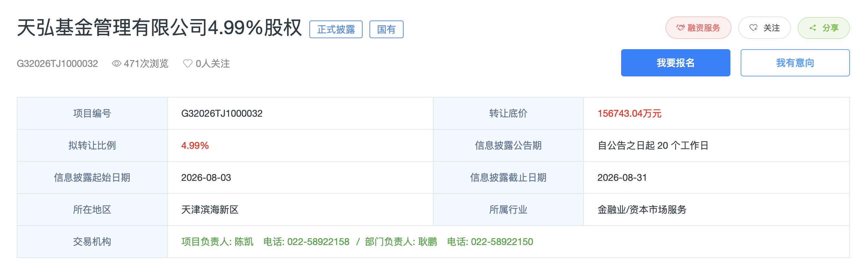
Task: Click the 信息披露截止日期 label cell
Action: (x=508, y=177)
